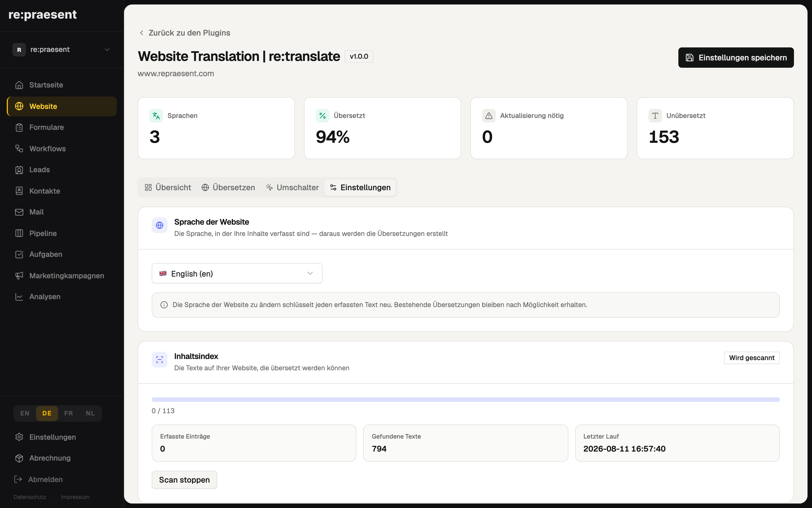The width and height of the screenshot is (812, 508).
Task: Click the save disk icon on Einstellungen speichern
Action: coord(690,58)
